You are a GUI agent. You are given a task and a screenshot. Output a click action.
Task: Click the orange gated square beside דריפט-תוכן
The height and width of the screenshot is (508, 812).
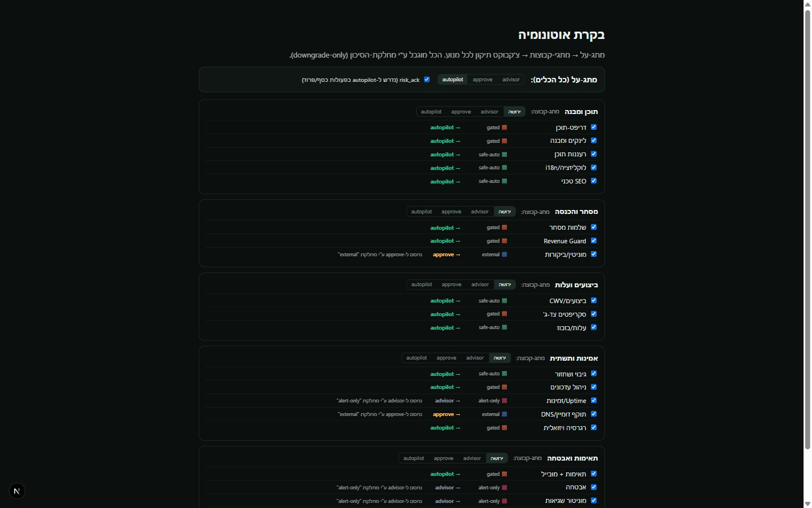click(x=504, y=128)
